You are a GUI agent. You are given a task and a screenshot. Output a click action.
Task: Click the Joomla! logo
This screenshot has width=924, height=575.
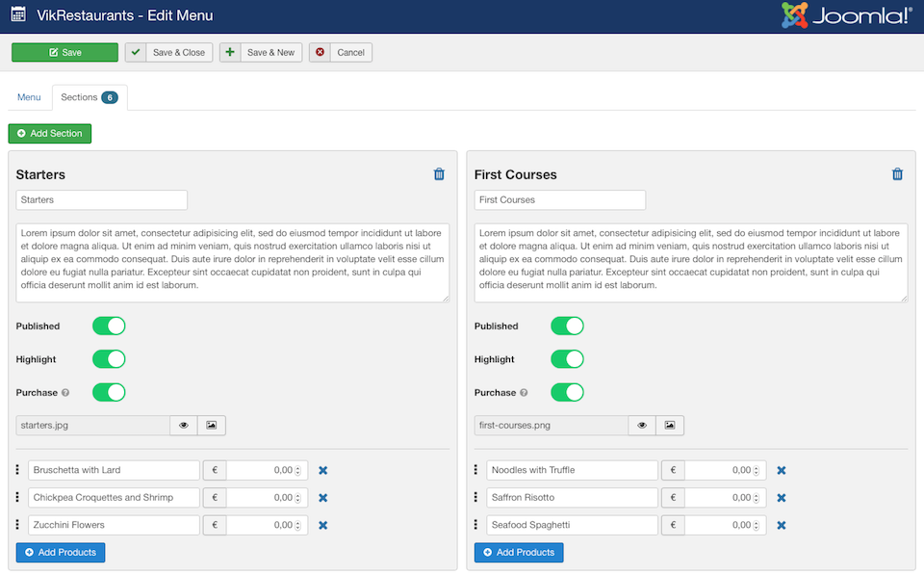click(x=847, y=15)
